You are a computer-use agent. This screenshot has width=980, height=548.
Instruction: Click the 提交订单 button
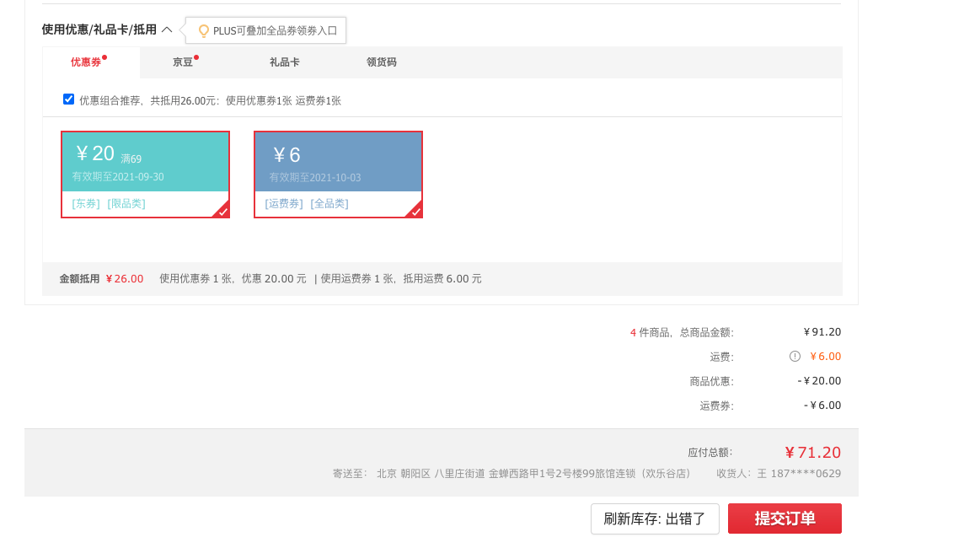pyautogui.click(x=785, y=518)
